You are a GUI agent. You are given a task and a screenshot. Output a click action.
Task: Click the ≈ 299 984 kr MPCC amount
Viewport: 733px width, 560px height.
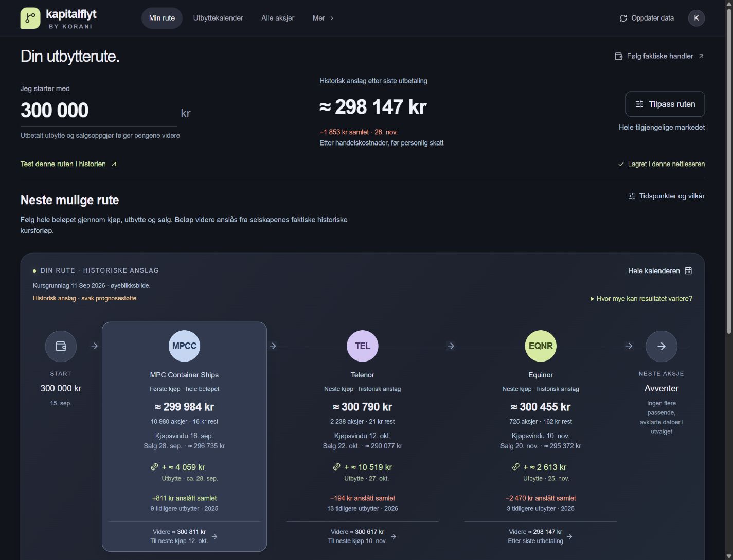[184, 407]
